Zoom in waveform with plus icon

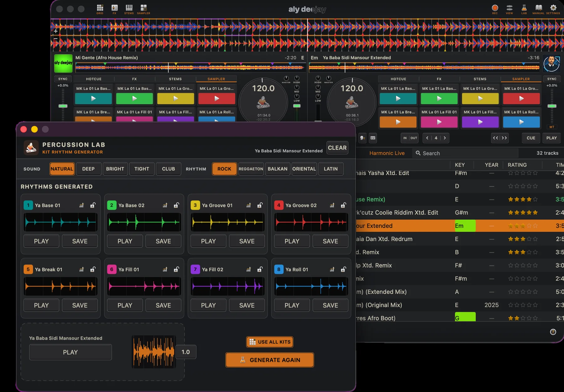[55, 31]
